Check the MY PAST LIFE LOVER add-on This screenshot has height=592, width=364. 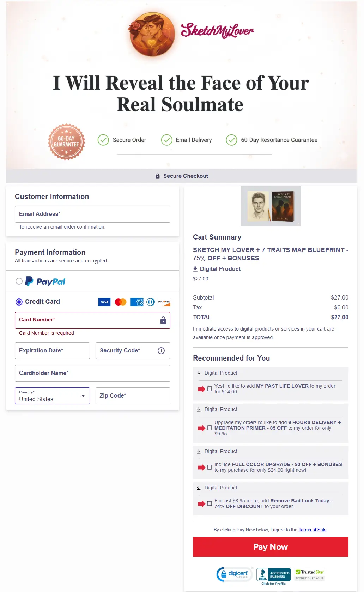(x=210, y=388)
